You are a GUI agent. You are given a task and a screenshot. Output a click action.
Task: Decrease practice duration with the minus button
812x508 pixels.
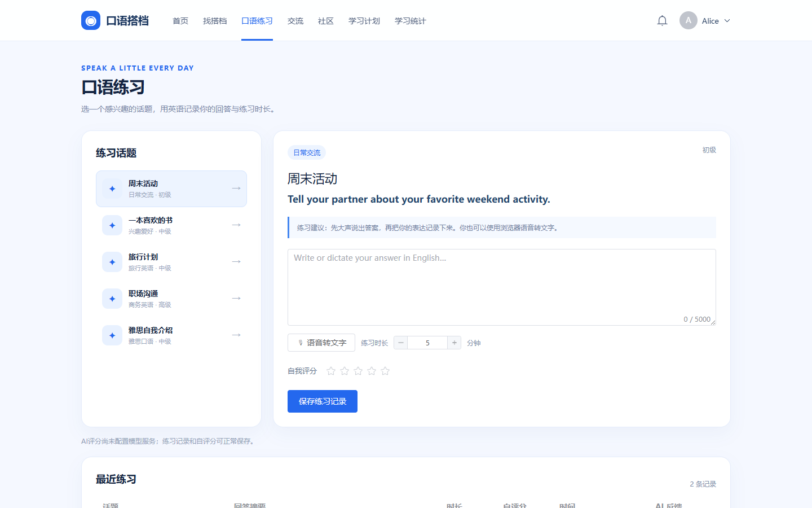tap(401, 343)
